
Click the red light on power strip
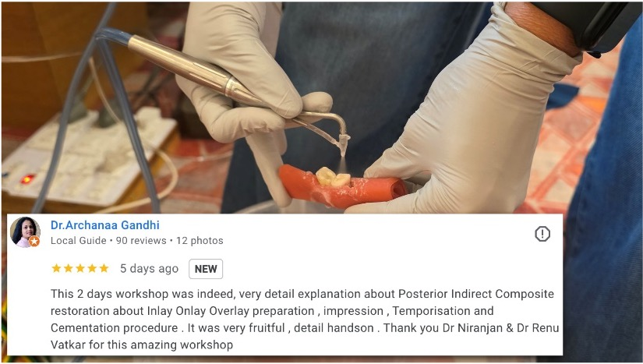click(x=27, y=179)
